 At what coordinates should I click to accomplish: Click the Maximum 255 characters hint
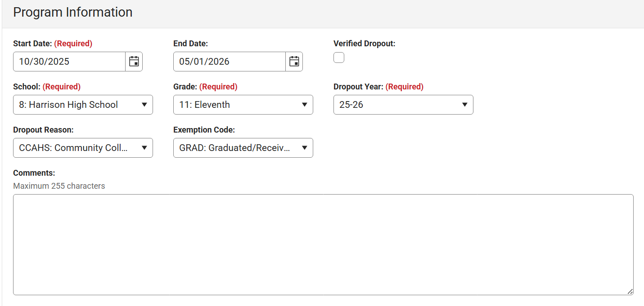[59, 186]
